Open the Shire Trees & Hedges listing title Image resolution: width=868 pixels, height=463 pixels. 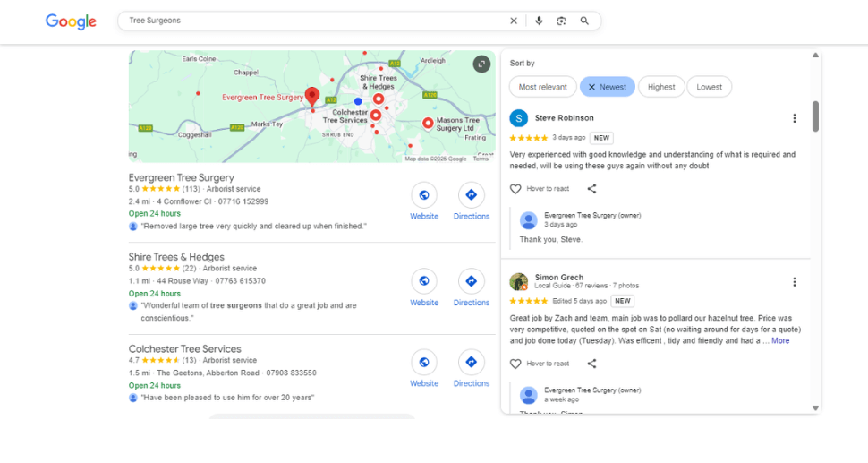[176, 257]
